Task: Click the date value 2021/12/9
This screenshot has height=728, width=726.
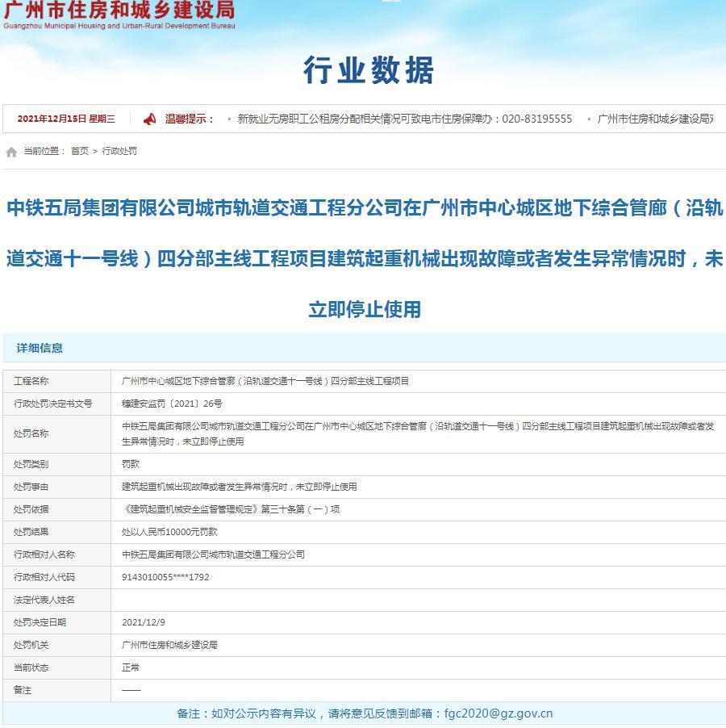Action: 144,622
